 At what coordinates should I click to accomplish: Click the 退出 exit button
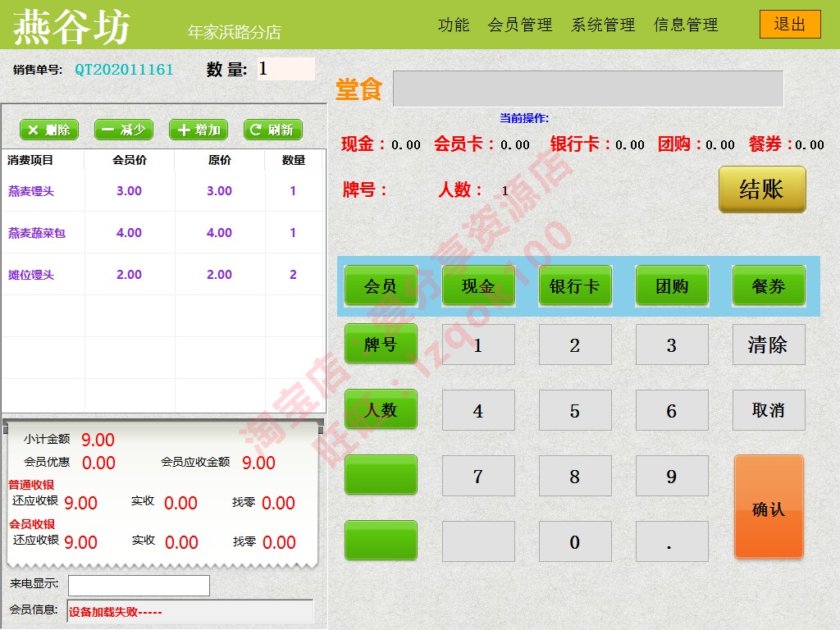coord(790,24)
